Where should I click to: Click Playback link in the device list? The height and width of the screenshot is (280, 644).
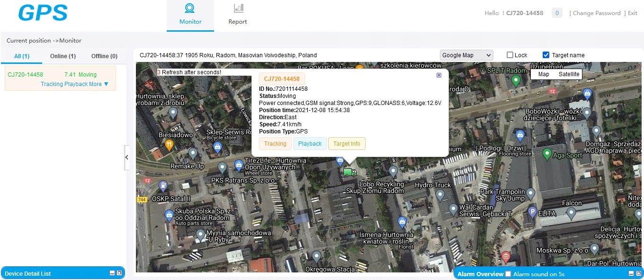76,84
